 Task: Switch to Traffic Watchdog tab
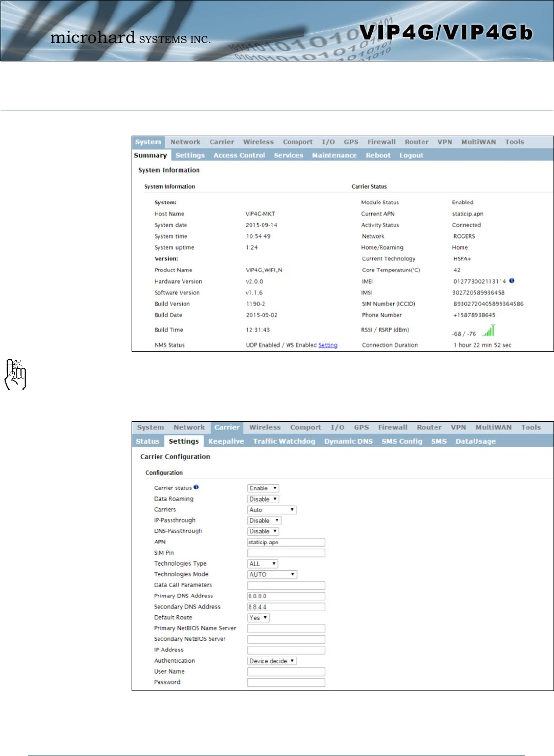pos(284,441)
